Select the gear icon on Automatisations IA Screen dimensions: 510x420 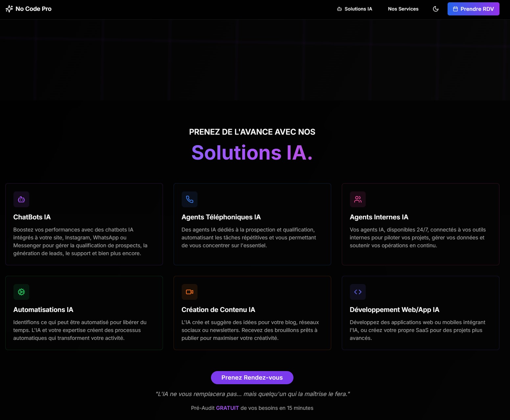tap(21, 292)
